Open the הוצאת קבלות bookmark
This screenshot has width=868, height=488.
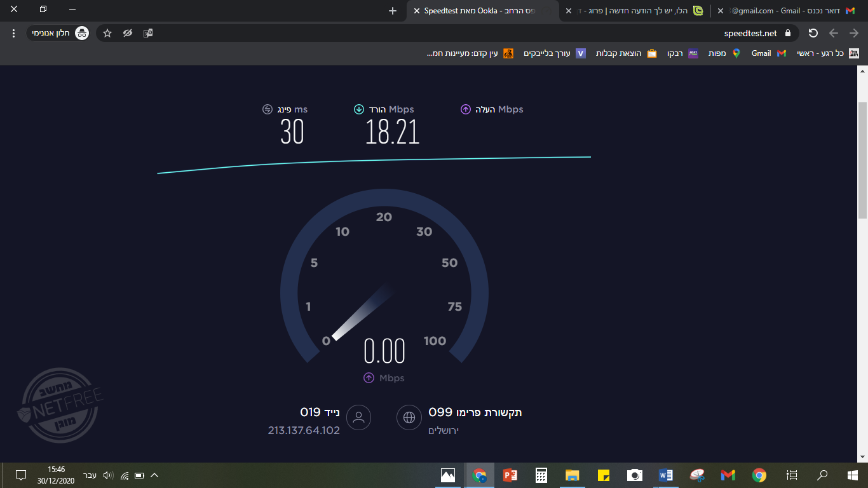click(626, 53)
